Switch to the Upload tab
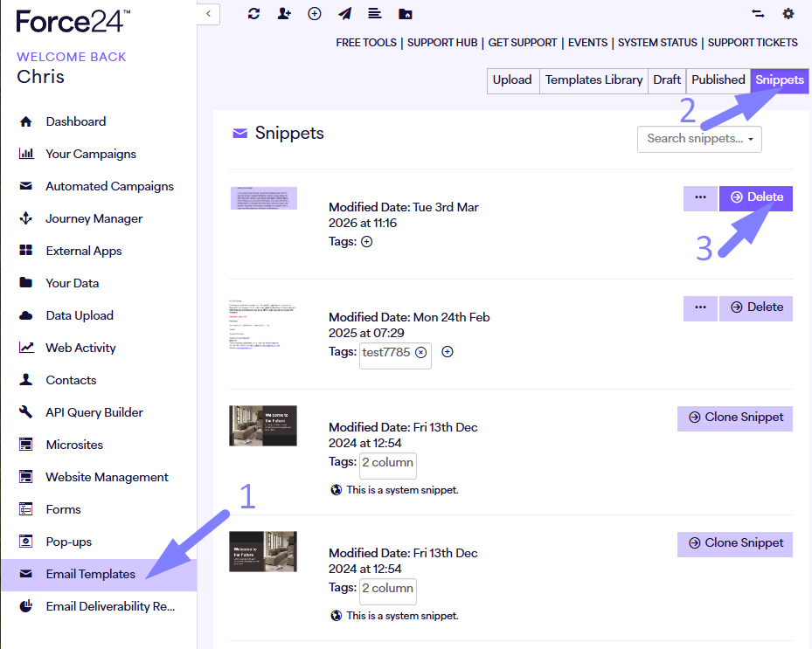Image resolution: width=812 pixels, height=649 pixels. tap(513, 80)
